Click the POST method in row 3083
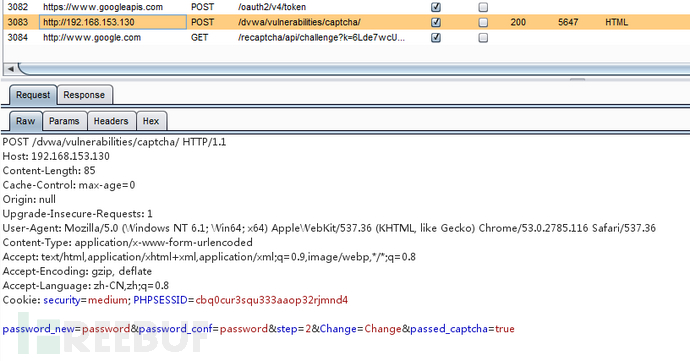This screenshot has width=690, height=361. click(202, 22)
